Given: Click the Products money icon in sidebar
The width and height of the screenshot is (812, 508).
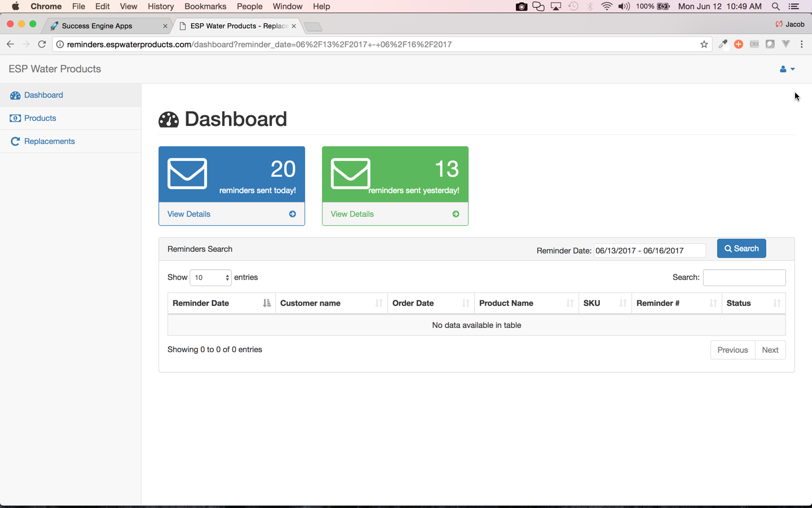Looking at the screenshot, I should [x=15, y=119].
